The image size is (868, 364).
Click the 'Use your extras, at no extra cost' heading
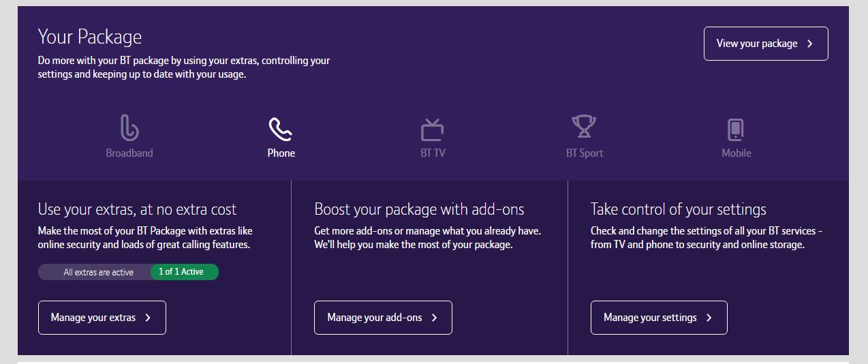pyautogui.click(x=137, y=209)
